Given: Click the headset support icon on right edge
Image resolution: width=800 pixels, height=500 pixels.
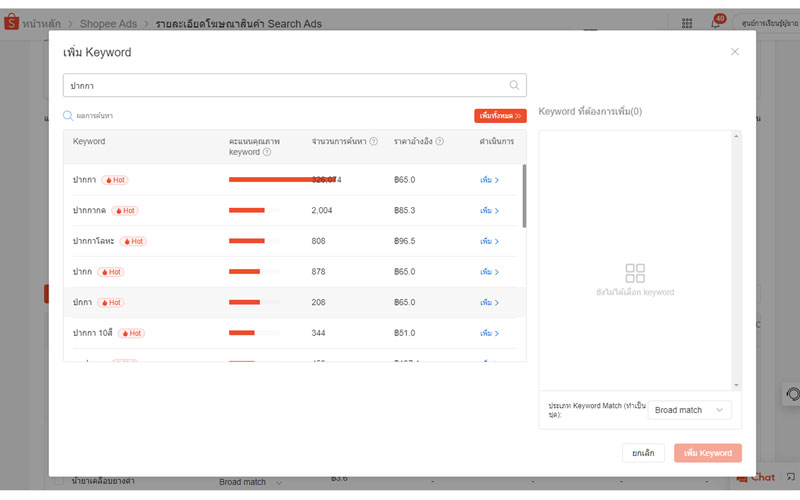Looking at the screenshot, I should 792,394.
